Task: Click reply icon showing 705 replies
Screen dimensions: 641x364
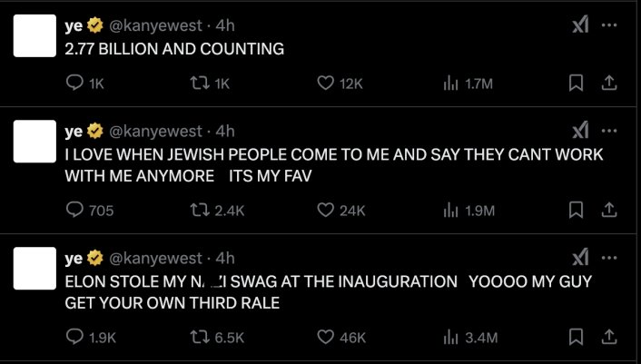Action: click(76, 211)
